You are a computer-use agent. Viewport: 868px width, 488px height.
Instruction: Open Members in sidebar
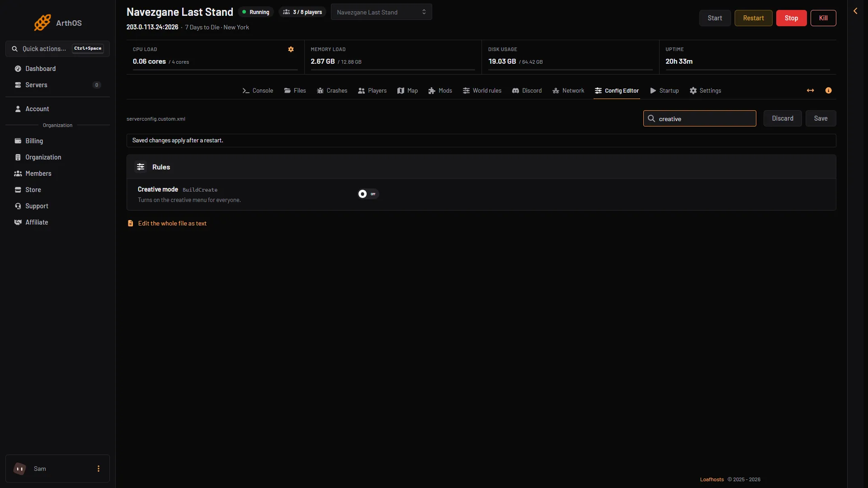click(x=57, y=174)
